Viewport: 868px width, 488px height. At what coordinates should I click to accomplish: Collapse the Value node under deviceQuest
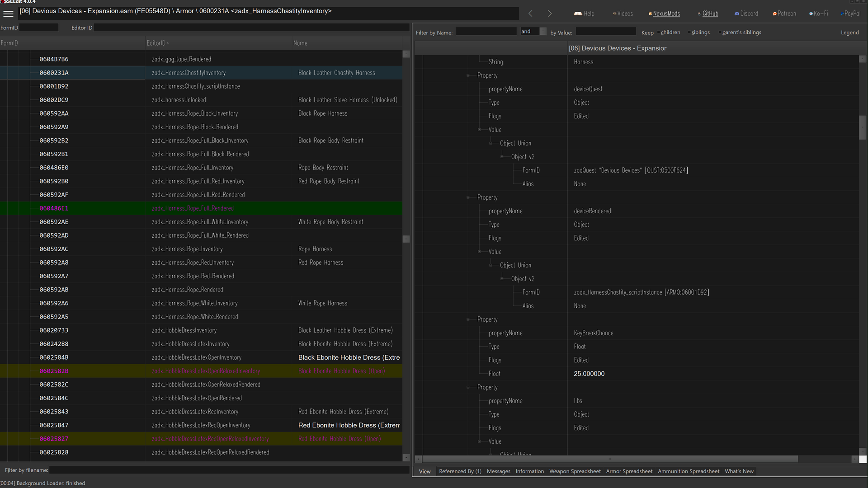[479, 130]
